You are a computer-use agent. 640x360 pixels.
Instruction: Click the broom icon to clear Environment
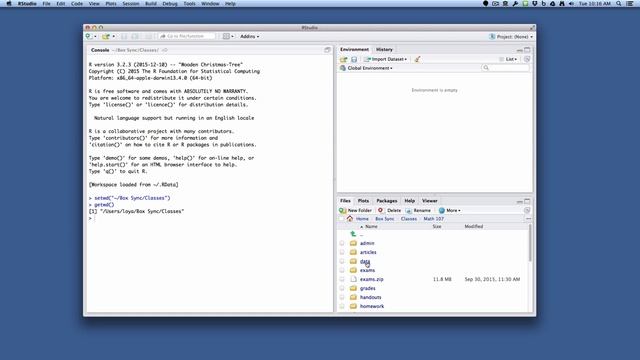pos(417,59)
